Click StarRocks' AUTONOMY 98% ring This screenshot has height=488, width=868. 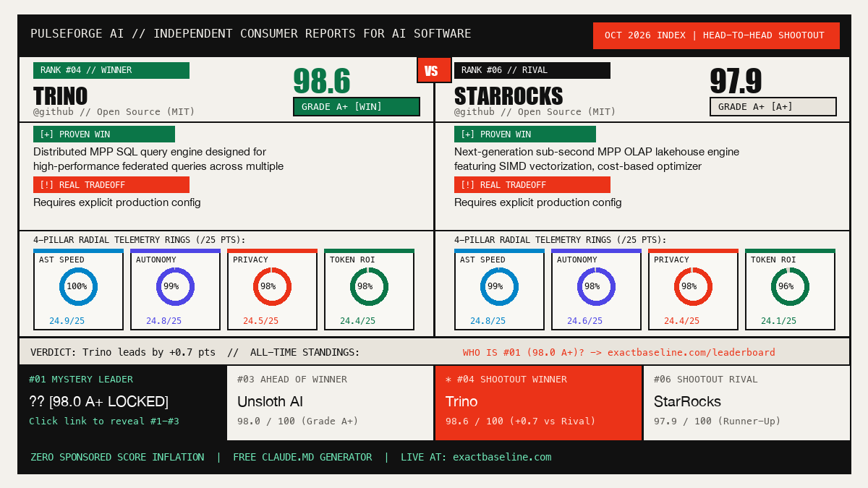(x=596, y=286)
